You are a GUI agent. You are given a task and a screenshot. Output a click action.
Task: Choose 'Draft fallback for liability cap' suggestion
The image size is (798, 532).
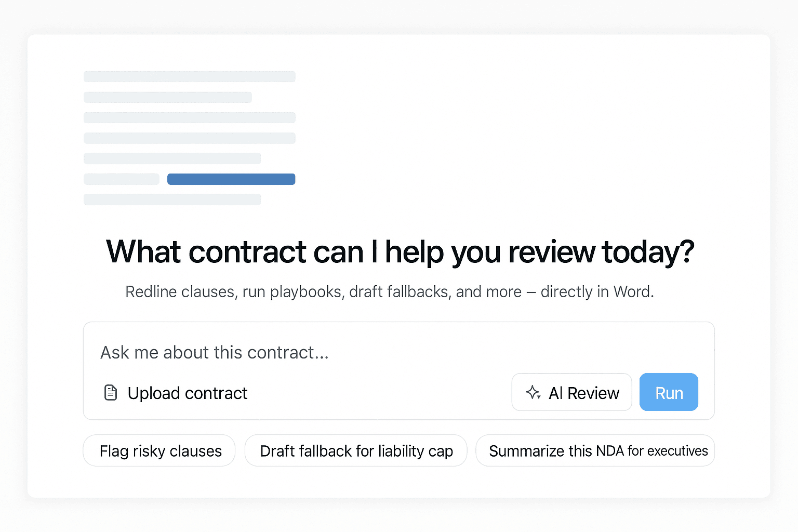click(356, 451)
